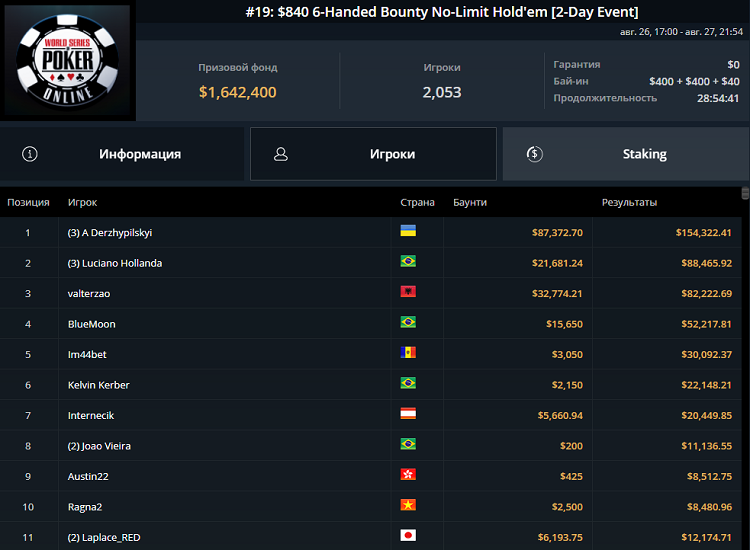Image resolution: width=750 pixels, height=550 pixels.
Task: Sort by Результаты column header
Action: point(629,202)
